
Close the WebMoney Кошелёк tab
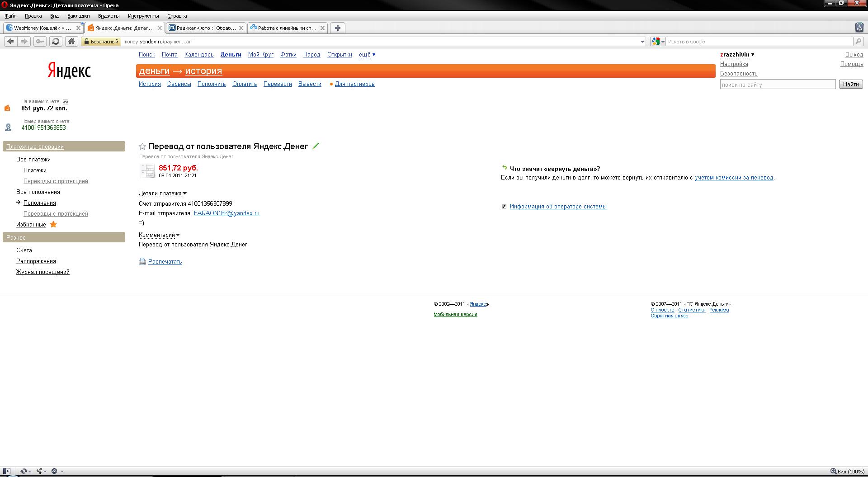tap(78, 28)
